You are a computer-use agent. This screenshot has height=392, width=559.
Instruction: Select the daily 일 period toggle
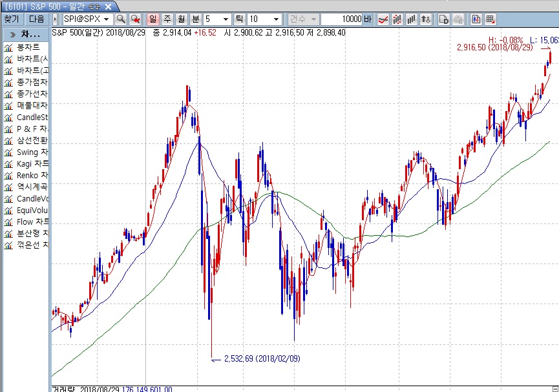[153, 19]
